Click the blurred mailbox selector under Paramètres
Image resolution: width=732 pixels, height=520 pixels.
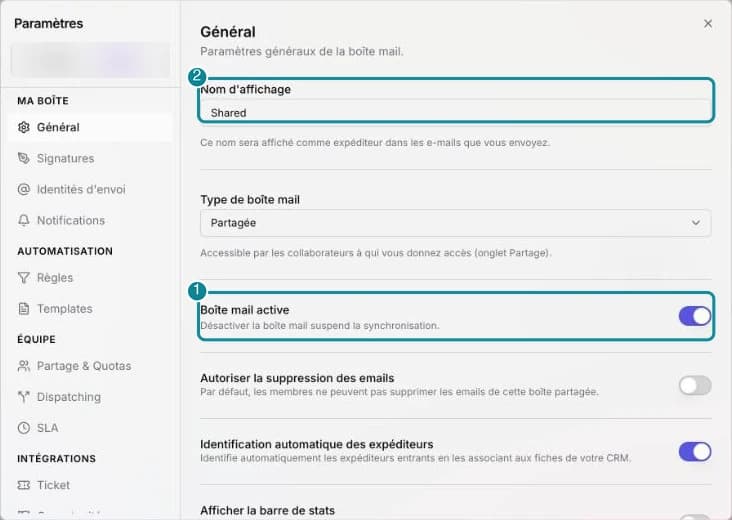pyautogui.click(x=91, y=60)
